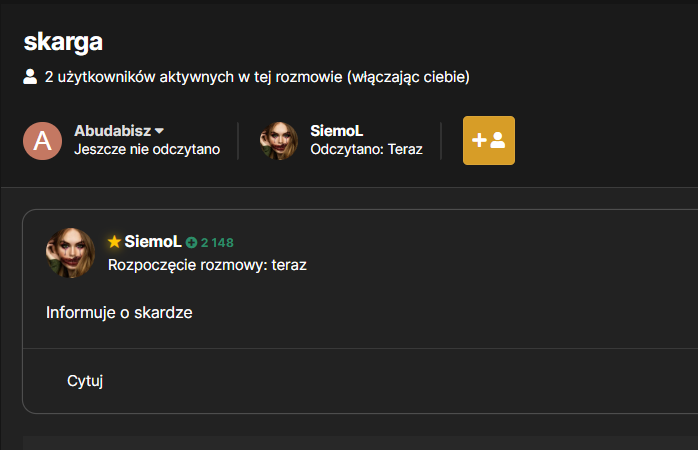Click Abudabisz letter A avatar
The image size is (698, 450).
[x=42, y=141]
